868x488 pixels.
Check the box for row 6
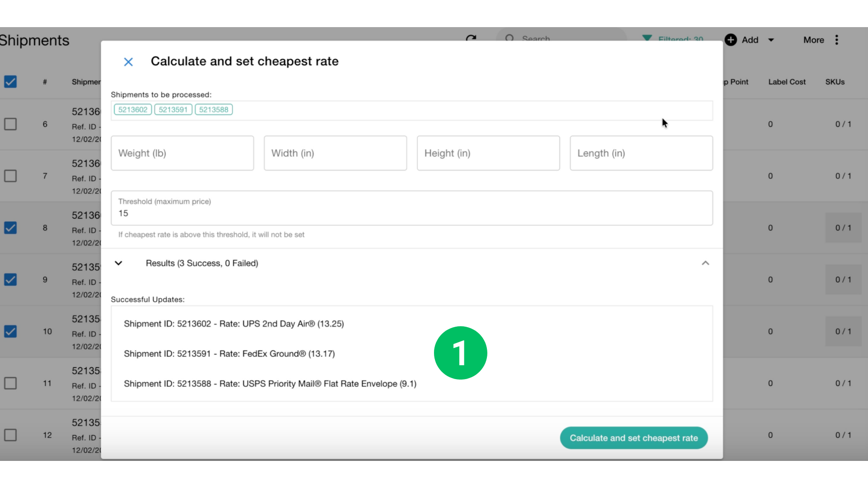[x=10, y=124]
